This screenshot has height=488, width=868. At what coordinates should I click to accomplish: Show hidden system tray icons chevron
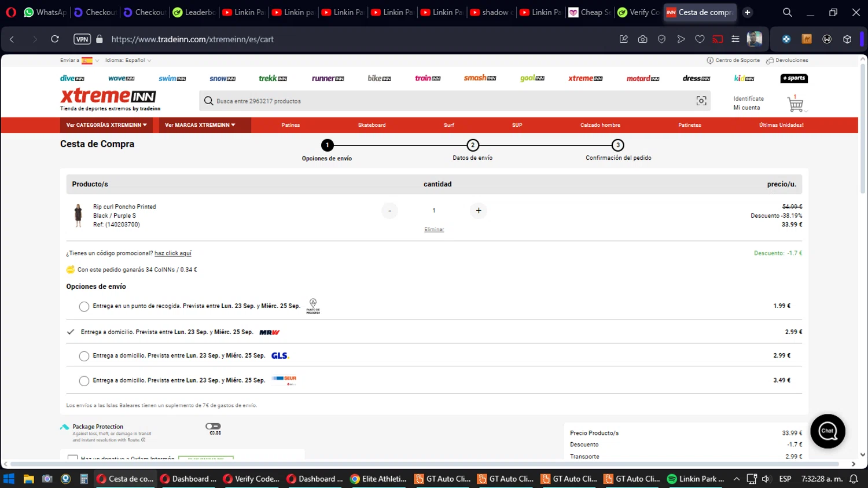click(736, 479)
